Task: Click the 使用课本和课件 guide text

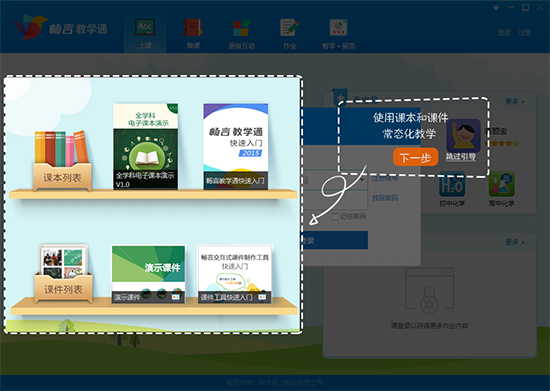Action: [x=410, y=117]
